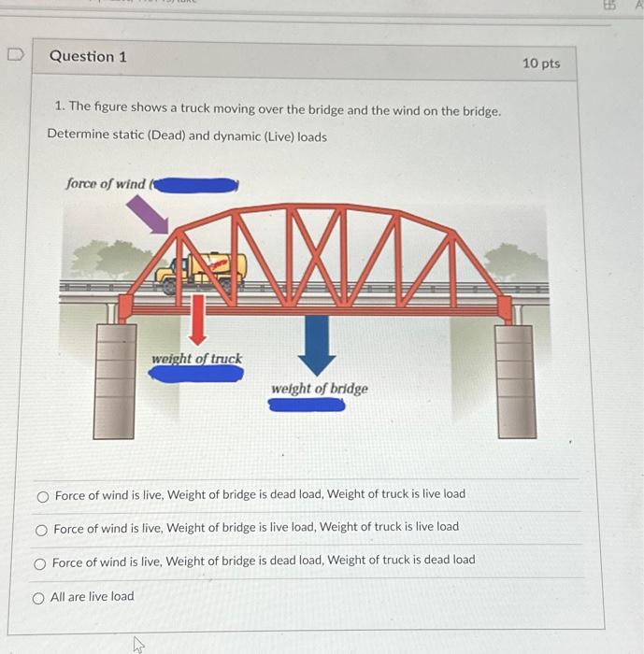Image resolution: width=644 pixels, height=654 pixels.
Task: Click the red weight of truck arrow
Action: coord(197,320)
